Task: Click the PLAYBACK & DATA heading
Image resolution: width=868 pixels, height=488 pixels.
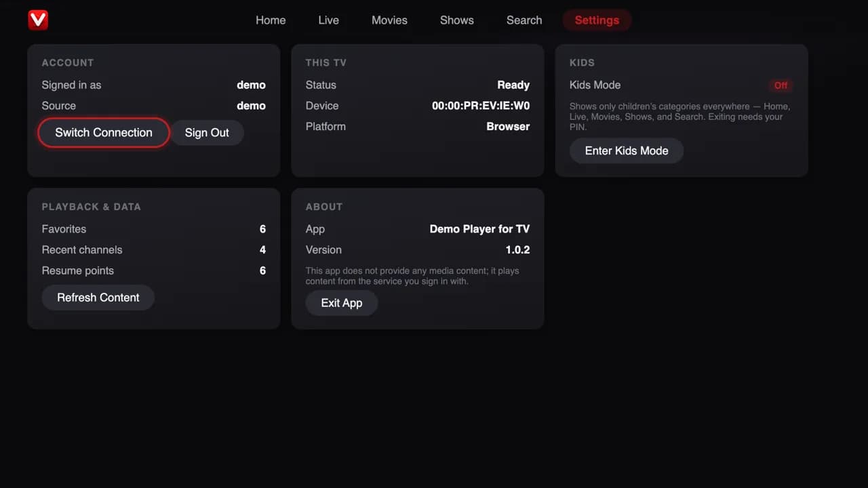Action: pos(92,207)
